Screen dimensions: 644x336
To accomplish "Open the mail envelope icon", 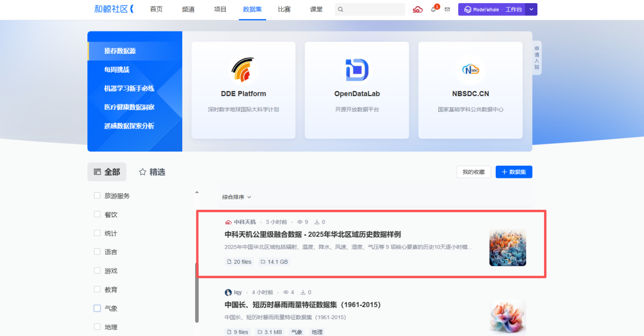I will 447,10.
